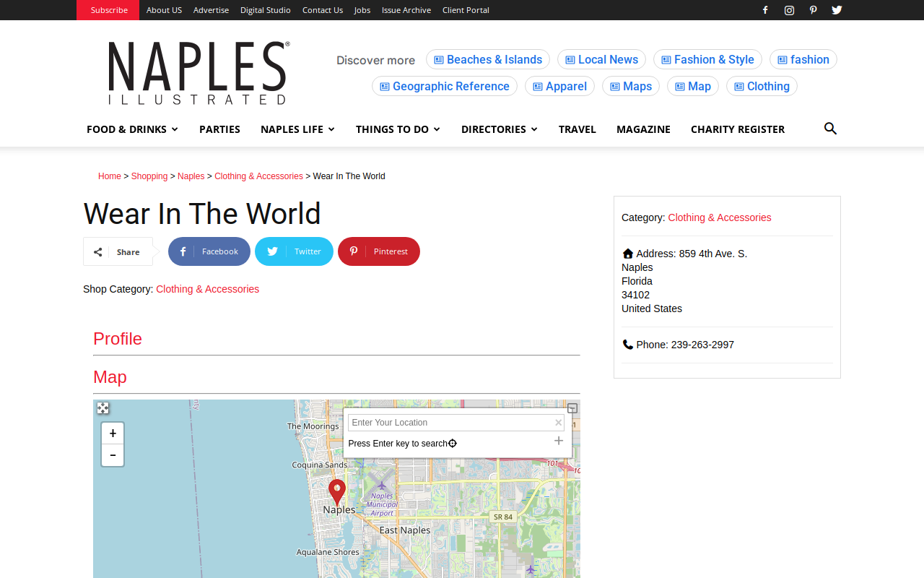Click Fashion & Style topic chip

pos(707,59)
